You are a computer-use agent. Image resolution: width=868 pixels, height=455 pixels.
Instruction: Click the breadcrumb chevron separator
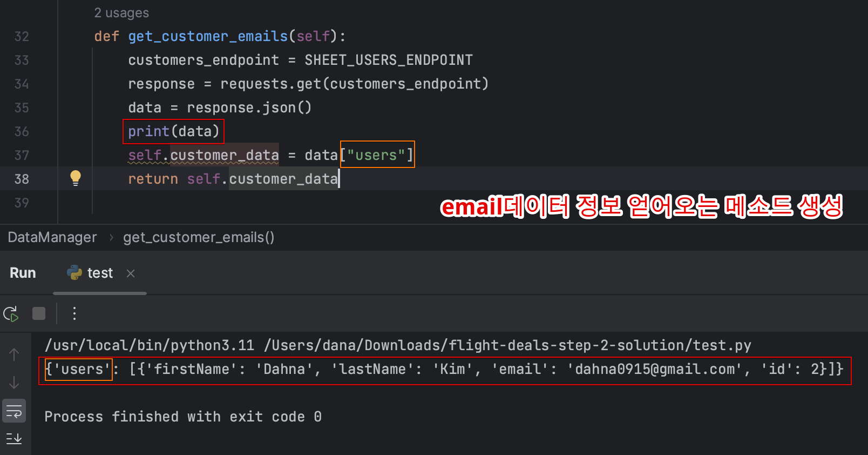111,237
